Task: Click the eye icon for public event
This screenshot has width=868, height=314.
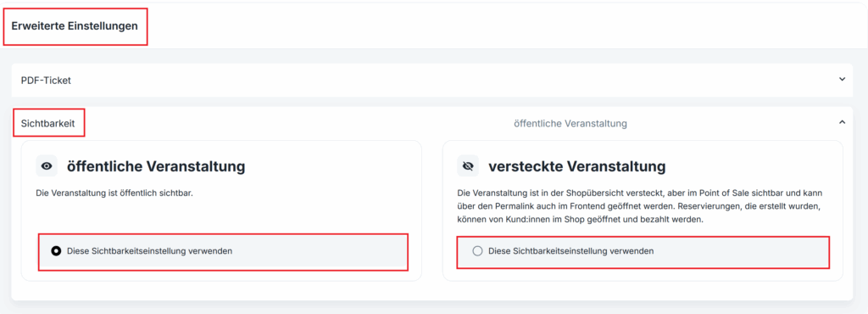Action: coord(47,165)
